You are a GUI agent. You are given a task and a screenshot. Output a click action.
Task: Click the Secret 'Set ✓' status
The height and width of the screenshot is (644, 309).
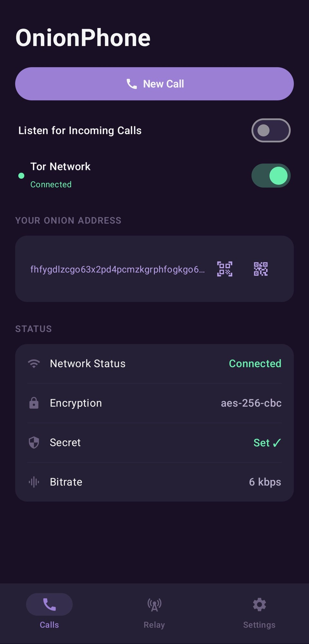(267, 443)
